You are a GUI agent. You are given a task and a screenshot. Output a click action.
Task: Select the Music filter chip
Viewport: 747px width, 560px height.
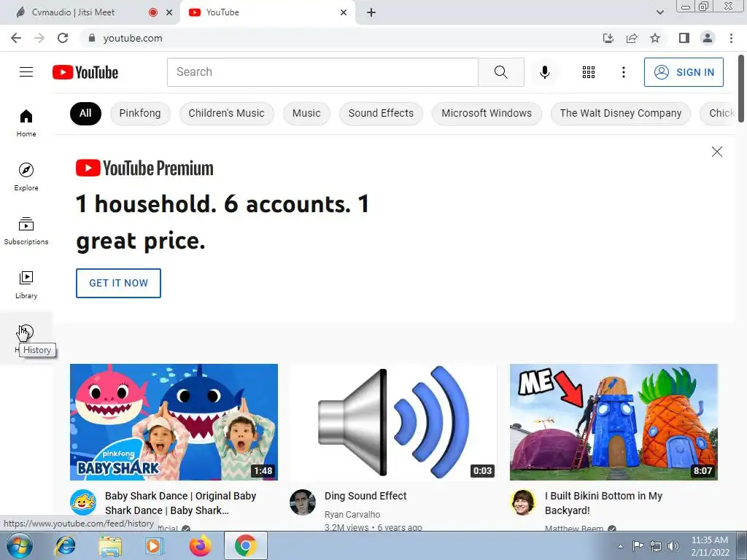click(x=306, y=113)
